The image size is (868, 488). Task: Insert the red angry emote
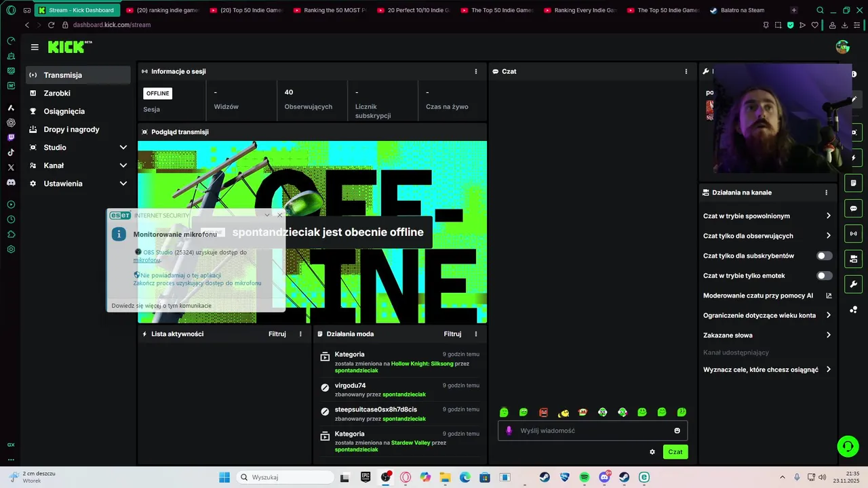(x=543, y=412)
